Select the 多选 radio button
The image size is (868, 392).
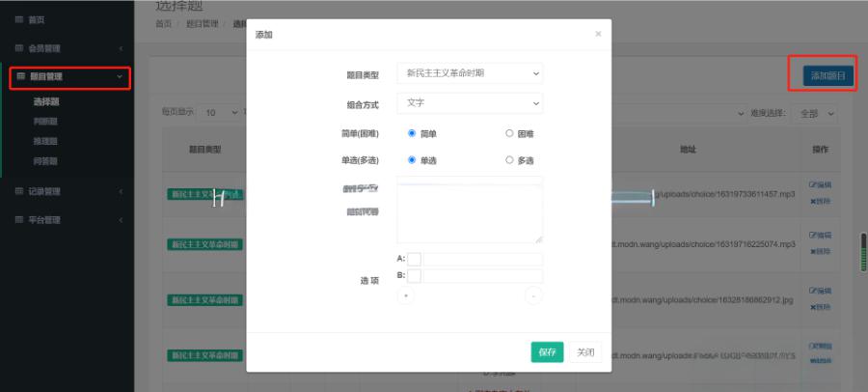[509, 159]
